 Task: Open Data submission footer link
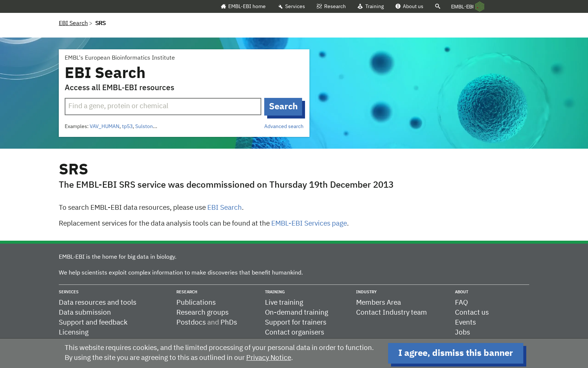(85, 312)
